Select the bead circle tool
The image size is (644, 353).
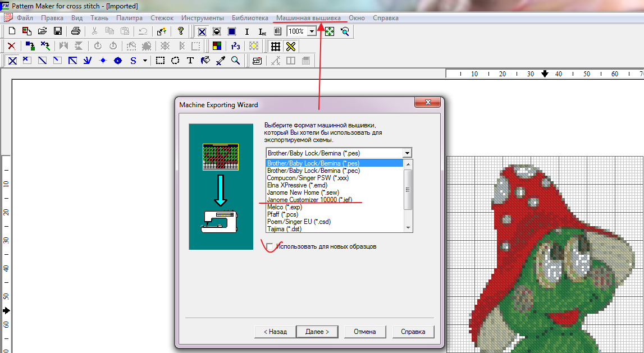tap(118, 61)
